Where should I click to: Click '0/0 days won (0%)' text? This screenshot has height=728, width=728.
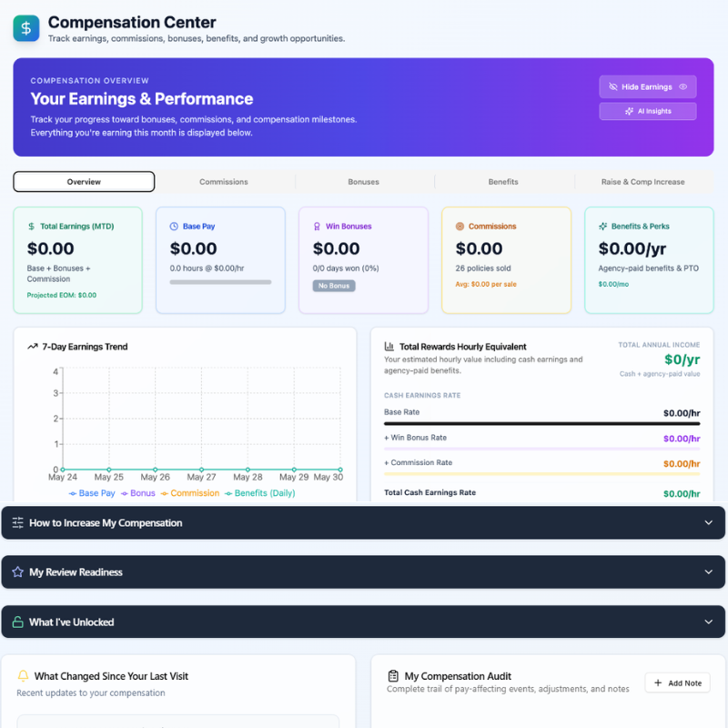pos(346,268)
